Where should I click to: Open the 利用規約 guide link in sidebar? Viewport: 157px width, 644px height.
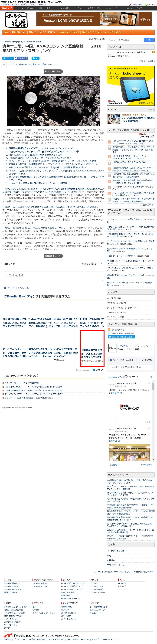tap(111, 560)
